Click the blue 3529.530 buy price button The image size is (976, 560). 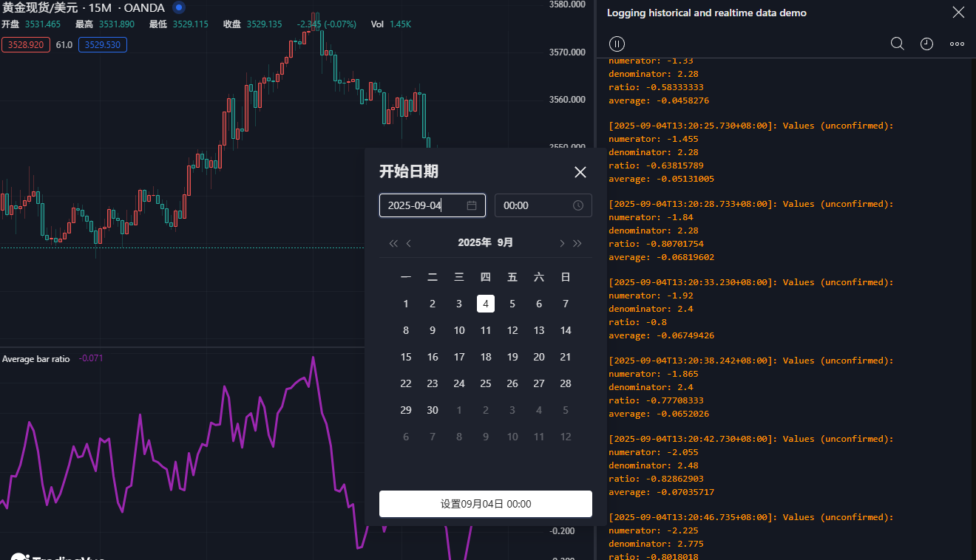104,45
